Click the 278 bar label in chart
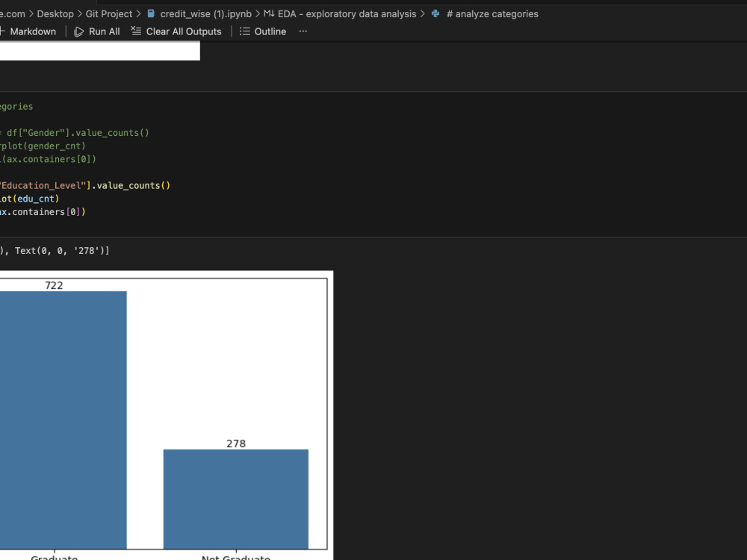Screen dimensions: 747x560 [236, 444]
